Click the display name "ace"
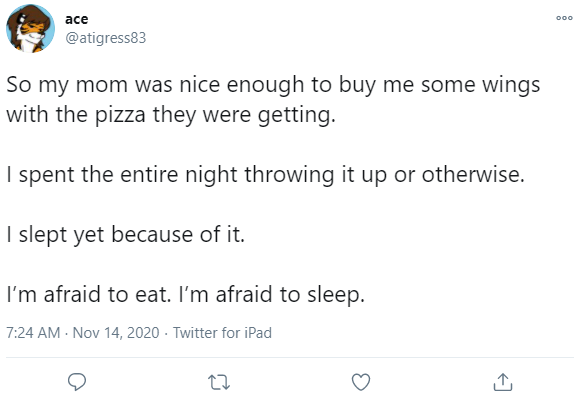 click(77, 19)
